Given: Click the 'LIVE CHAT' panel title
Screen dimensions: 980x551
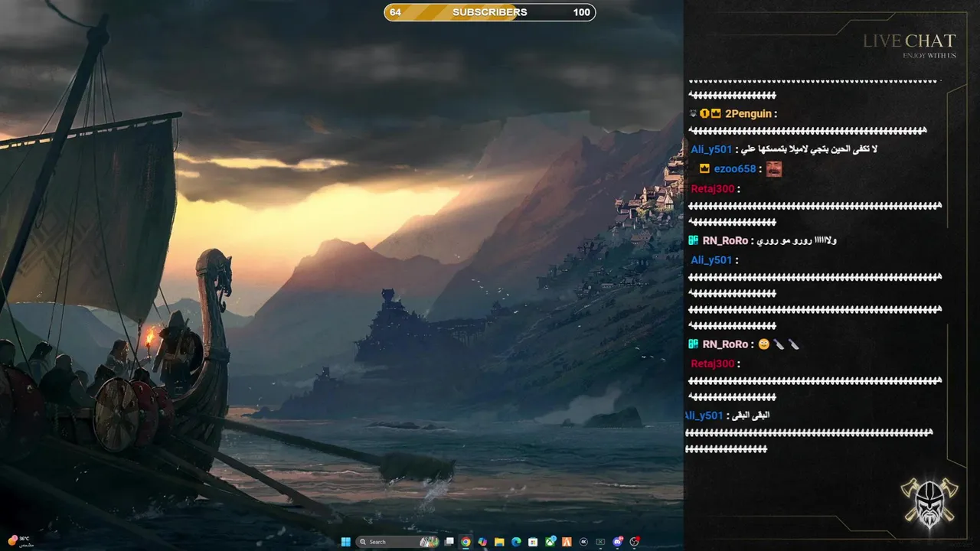Looking at the screenshot, I should 910,41.
